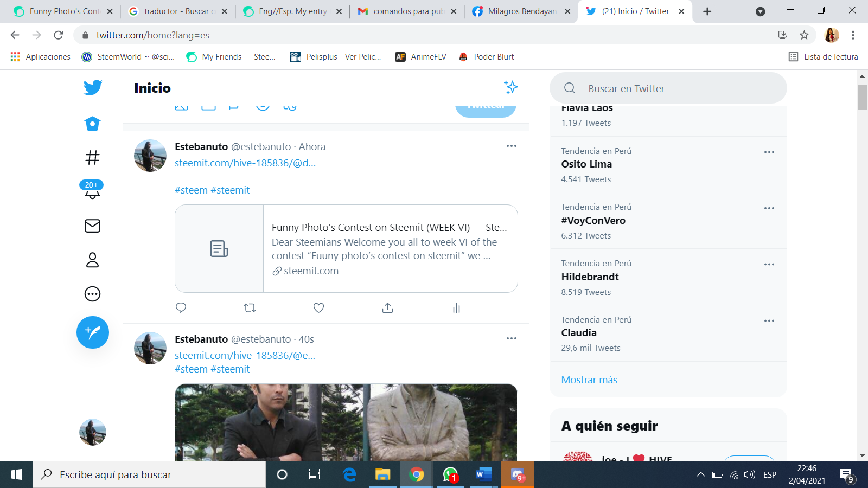Image resolution: width=868 pixels, height=488 pixels.
Task: Open Estebanuto name on 'Ahora' tweet
Action: click(x=201, y=146)
